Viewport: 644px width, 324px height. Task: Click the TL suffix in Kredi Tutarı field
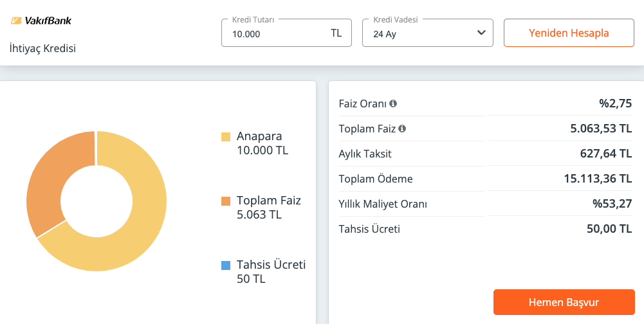[x=336, y=33]
